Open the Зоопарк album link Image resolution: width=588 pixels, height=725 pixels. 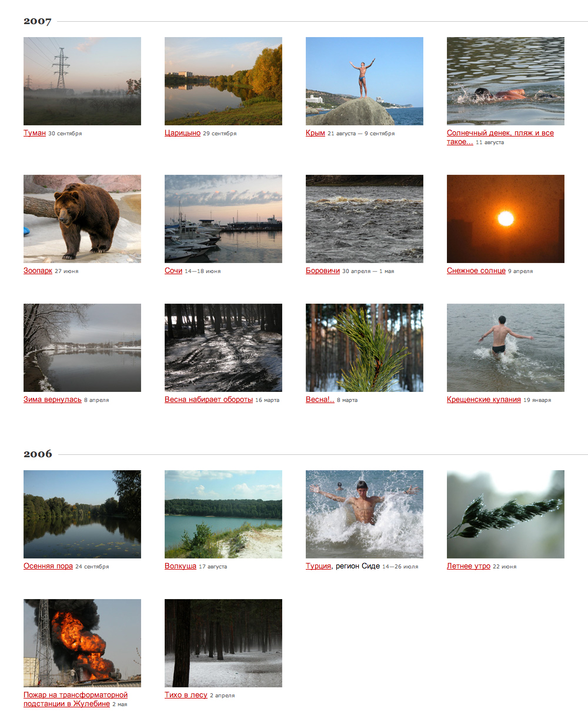click(38, 271)
